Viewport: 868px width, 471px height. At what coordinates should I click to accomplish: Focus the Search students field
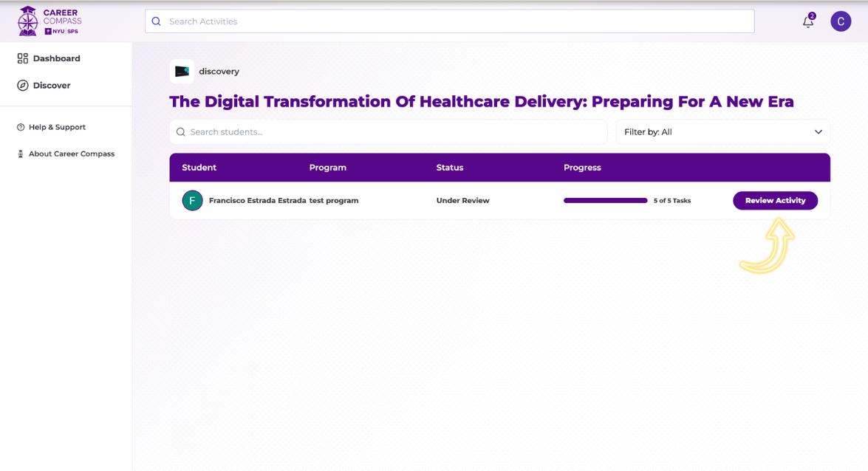point(395,132)
